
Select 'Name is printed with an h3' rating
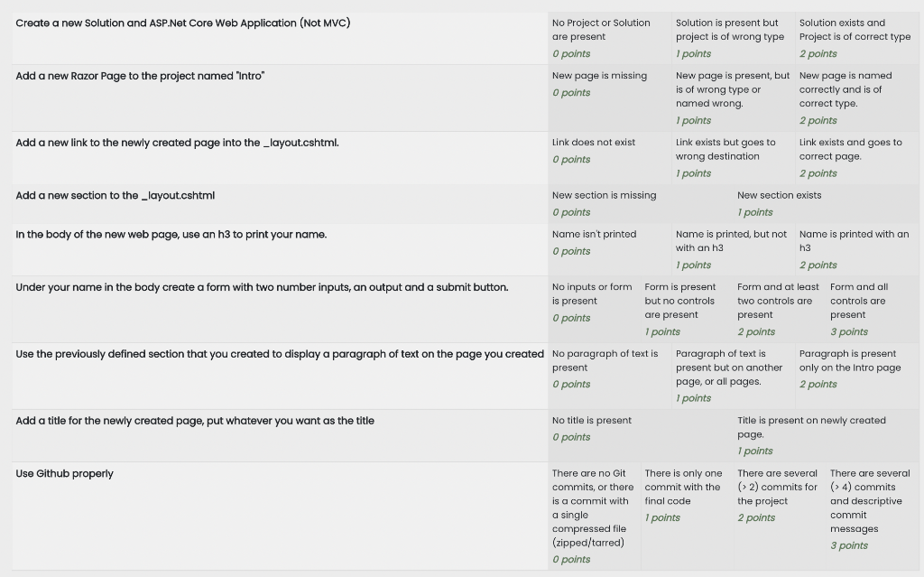tap(857, 249)
